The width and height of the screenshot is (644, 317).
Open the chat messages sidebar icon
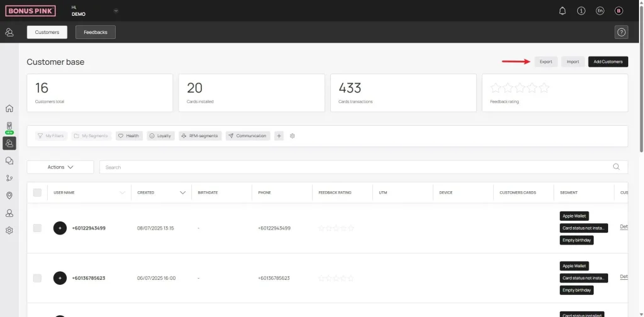(x=9, y=161)
